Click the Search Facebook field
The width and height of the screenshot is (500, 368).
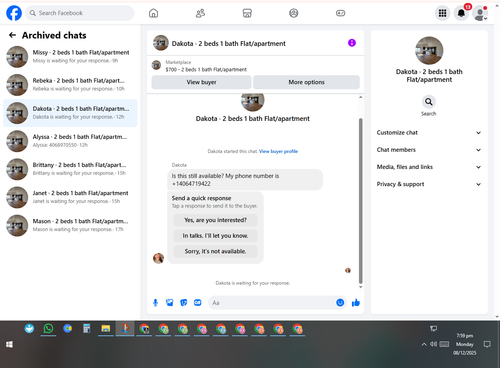[80, 13]
